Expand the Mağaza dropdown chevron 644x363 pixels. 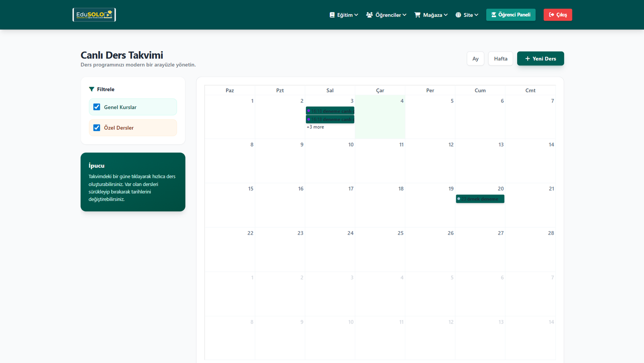tap(446, 15)
